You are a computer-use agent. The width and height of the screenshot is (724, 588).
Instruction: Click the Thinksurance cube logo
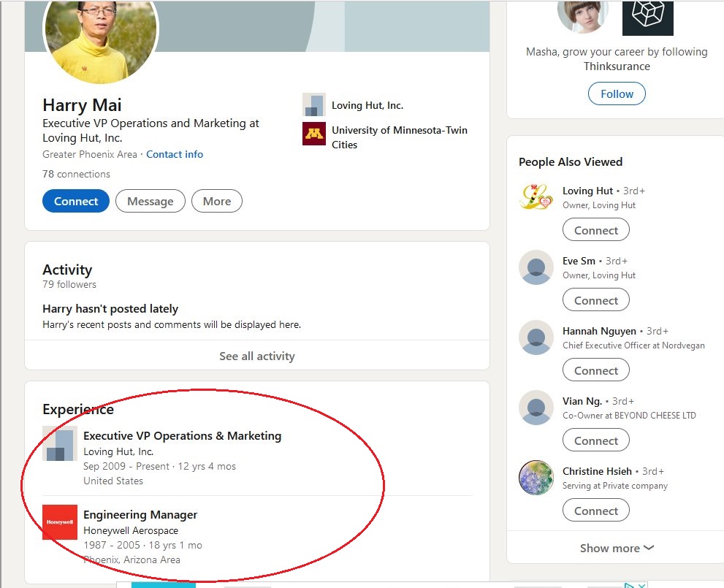coord(648,18)
